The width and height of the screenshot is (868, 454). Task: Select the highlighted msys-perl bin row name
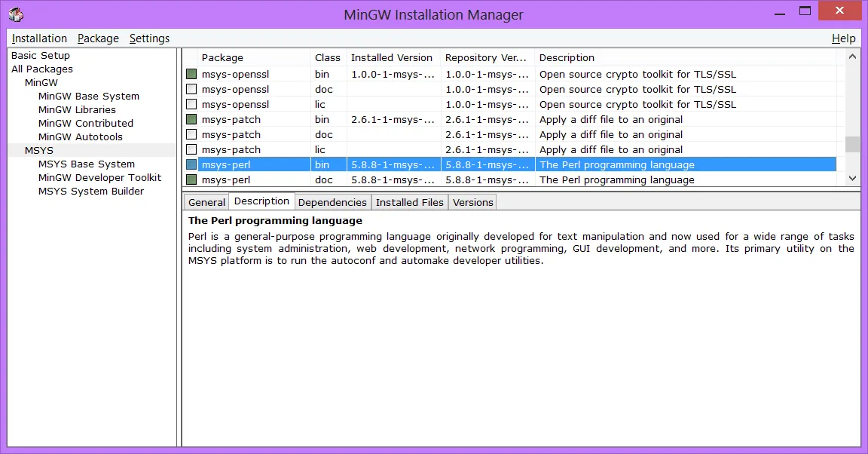226,164
